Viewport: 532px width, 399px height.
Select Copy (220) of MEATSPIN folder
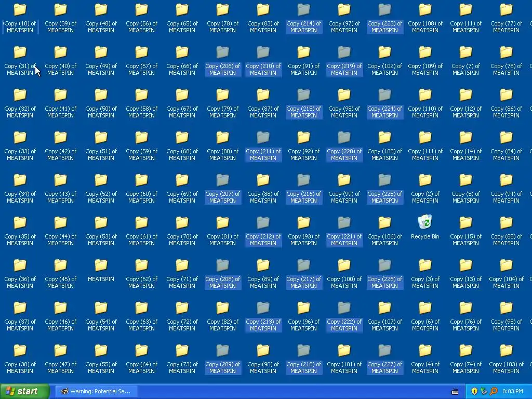click(344, 145)
